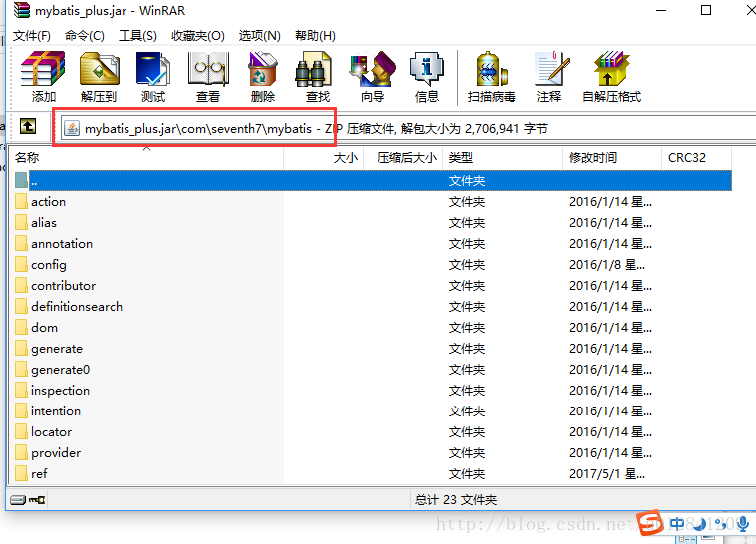Click the 自解压格式 (SFX) toolbar icon

[x=612, y=70]
